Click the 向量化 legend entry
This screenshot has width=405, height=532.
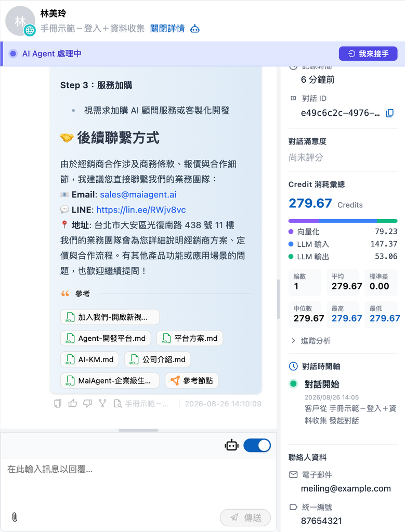(343, 232)
